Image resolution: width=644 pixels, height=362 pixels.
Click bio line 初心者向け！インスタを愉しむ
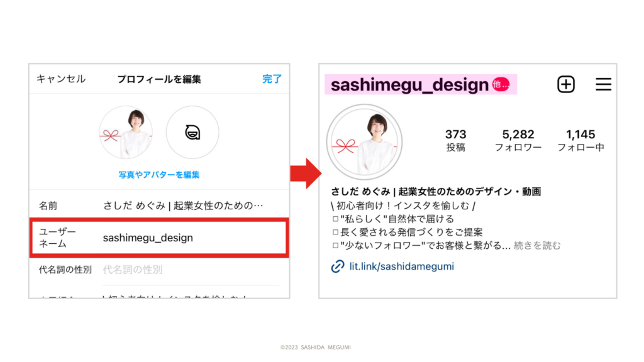coord(403,206)
